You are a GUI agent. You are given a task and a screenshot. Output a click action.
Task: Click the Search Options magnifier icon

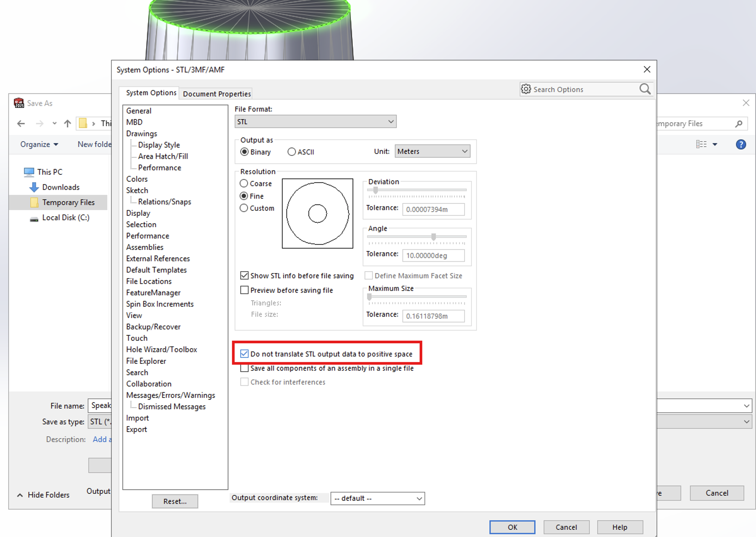pos(645,89)
